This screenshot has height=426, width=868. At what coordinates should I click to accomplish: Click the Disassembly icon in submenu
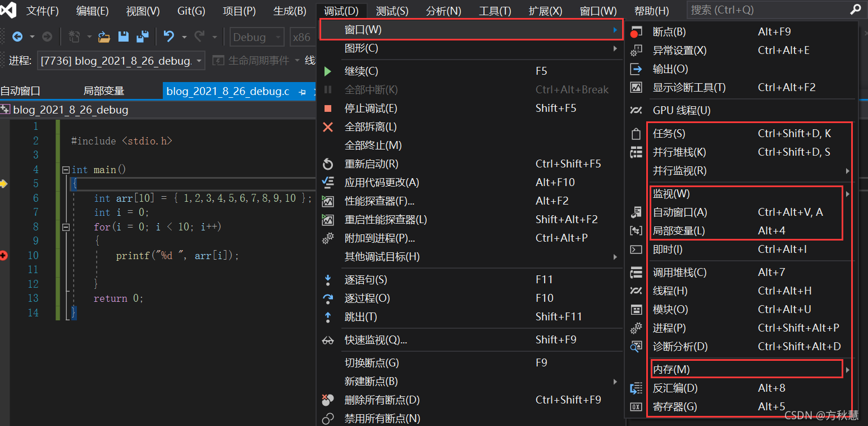[x=636, y=388]
